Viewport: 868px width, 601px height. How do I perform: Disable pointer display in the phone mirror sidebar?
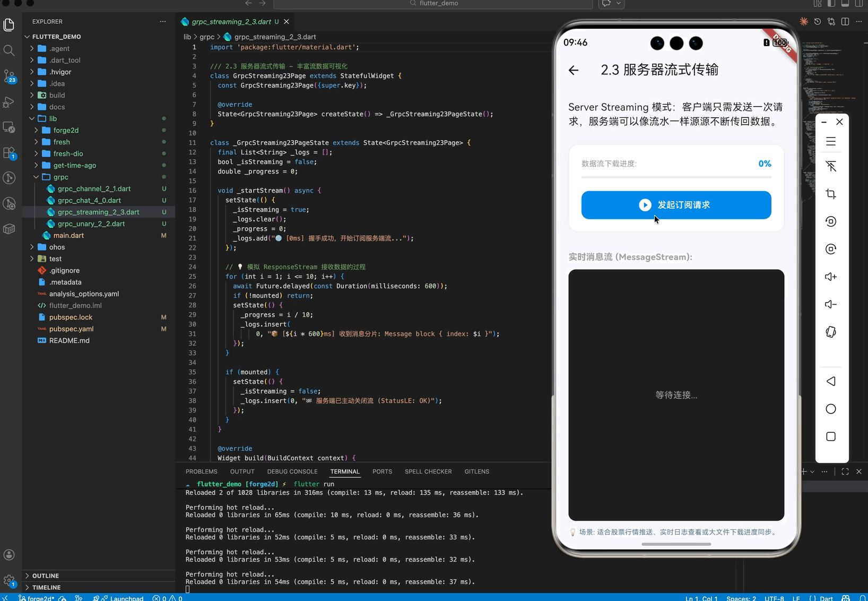point(830,166)
